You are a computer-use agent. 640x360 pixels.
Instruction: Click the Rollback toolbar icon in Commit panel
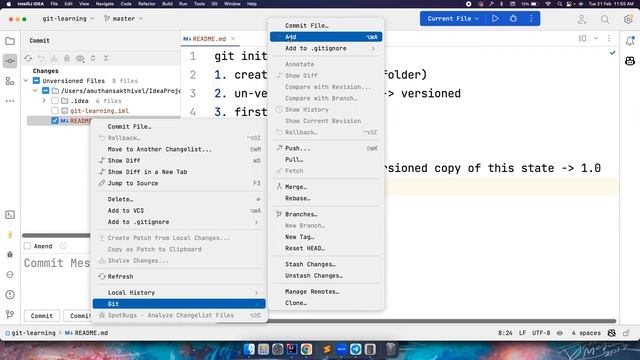[x=41, y=58]
